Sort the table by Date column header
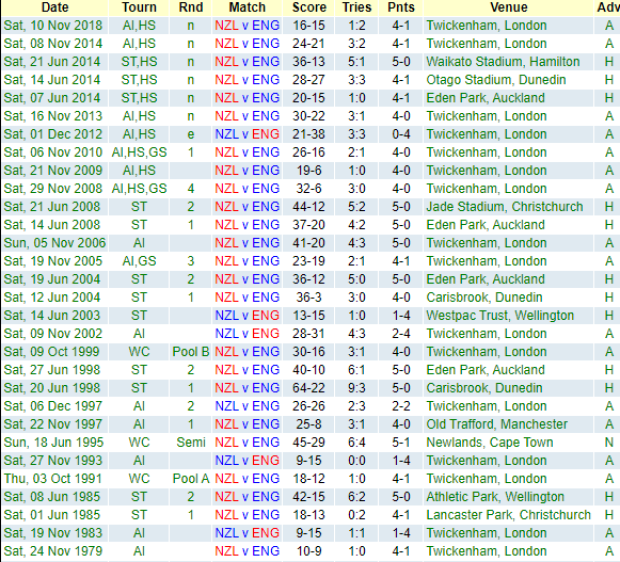Viewport: 620px width, 562px height. click(x=55, y=7)
